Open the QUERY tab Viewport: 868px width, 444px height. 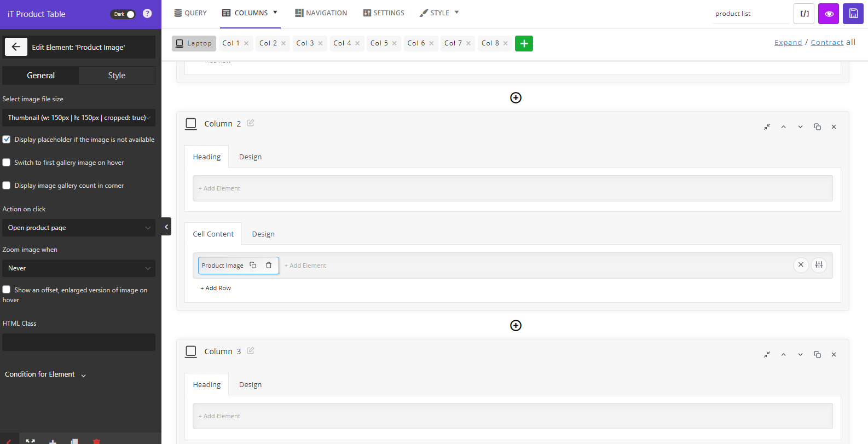point(190,13)
